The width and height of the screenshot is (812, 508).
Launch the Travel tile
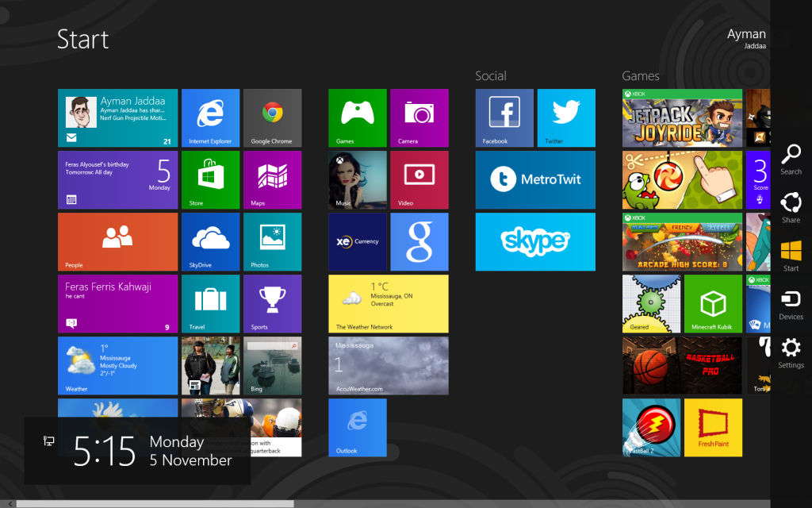[210, 304]
